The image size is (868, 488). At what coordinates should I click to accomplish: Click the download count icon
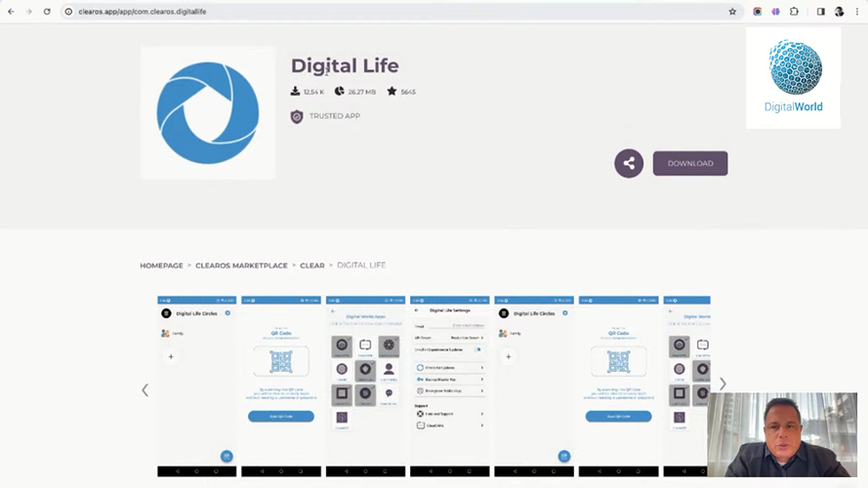click(295, 92)
